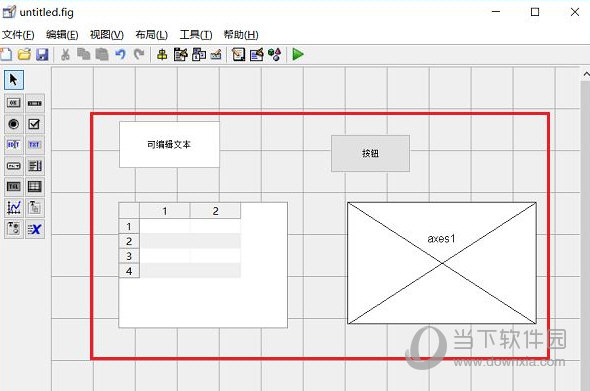590x391 pixels.
Task: Maximize the untitled.fig window
Action: point(535,12)
